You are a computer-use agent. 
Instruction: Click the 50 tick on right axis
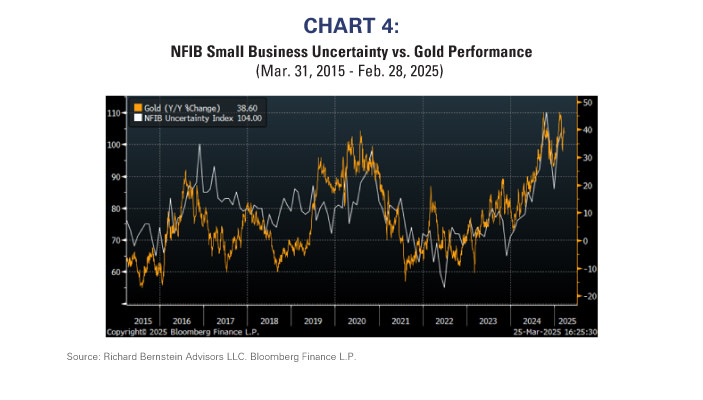coord(588,102)
